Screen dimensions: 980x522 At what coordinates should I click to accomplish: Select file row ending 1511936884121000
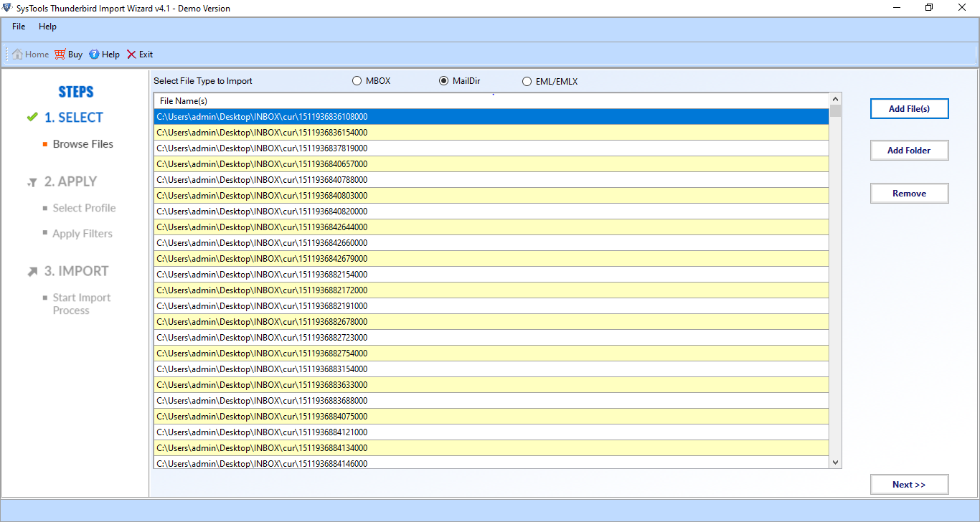(x=491, y=432)
